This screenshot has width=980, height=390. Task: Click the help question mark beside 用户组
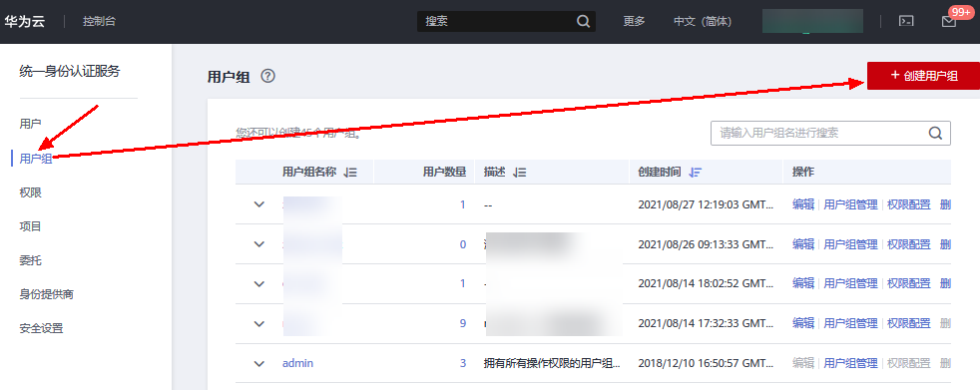267,76
